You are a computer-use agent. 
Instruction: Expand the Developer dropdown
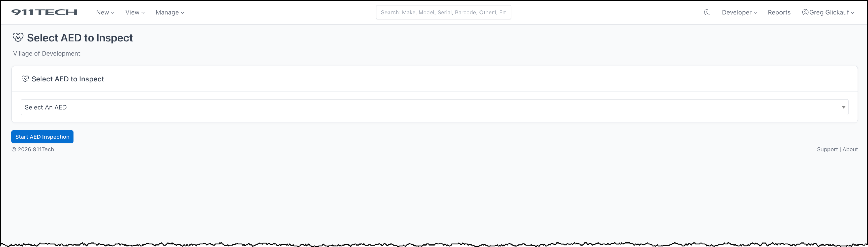pos(739,12)
